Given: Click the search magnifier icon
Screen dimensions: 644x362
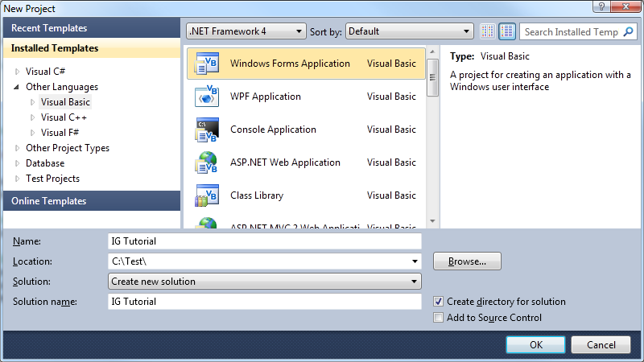Looking at the screenshot, I should point(629,31).
